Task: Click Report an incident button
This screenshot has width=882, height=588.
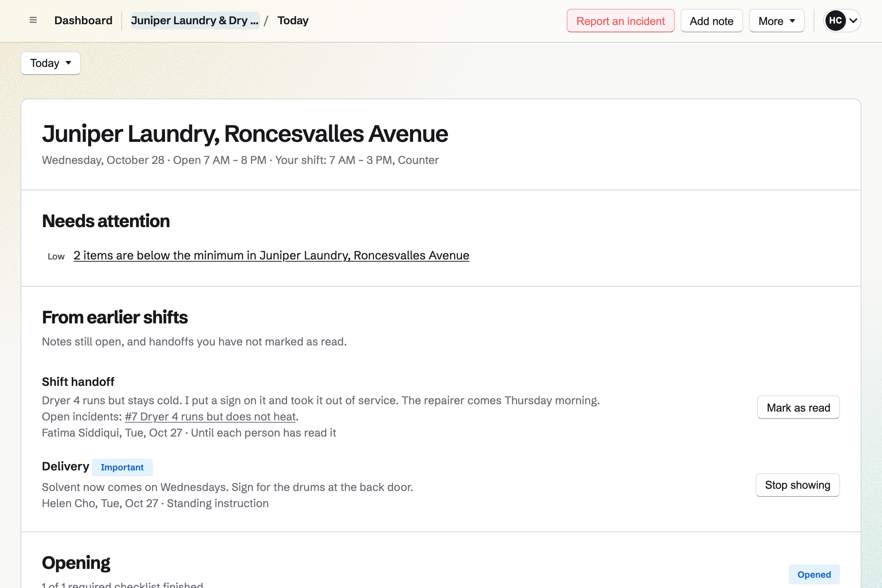Action: (620, 21)
